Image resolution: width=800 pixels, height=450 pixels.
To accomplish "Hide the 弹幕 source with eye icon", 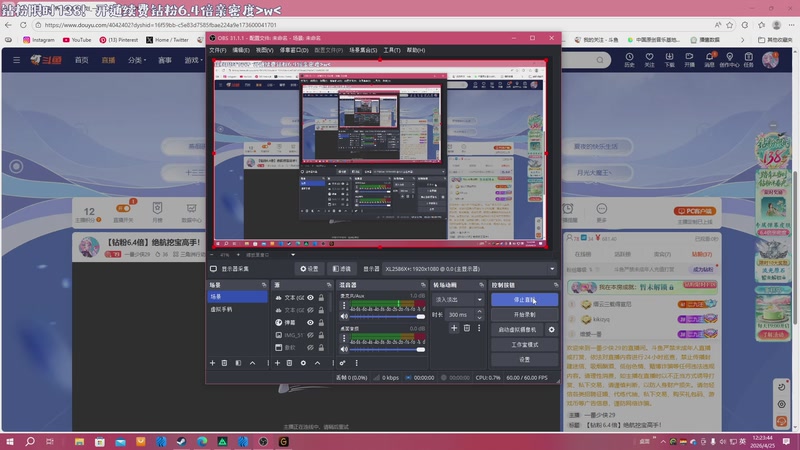I will (x=310, y=322).
